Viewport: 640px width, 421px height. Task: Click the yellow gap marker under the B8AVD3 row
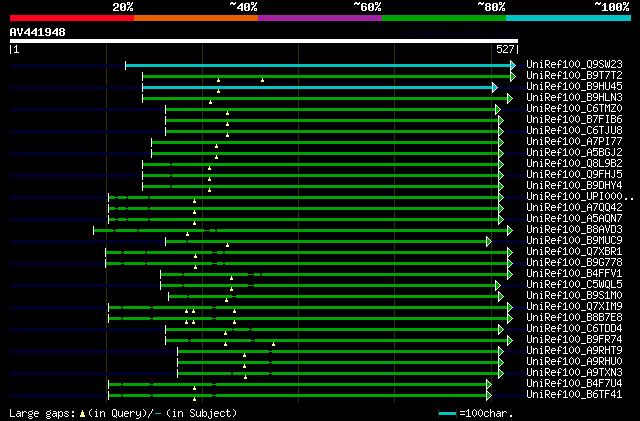coord(187,234)
